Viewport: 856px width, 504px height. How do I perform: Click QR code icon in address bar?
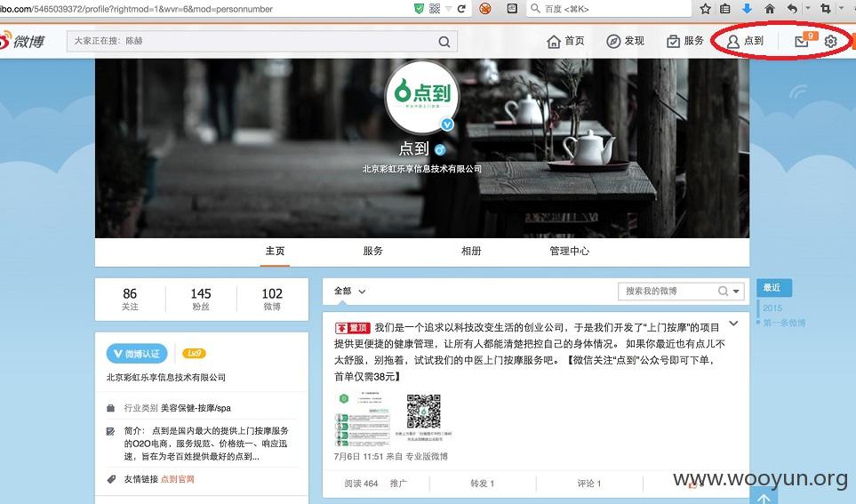click(x=435, y=8)
